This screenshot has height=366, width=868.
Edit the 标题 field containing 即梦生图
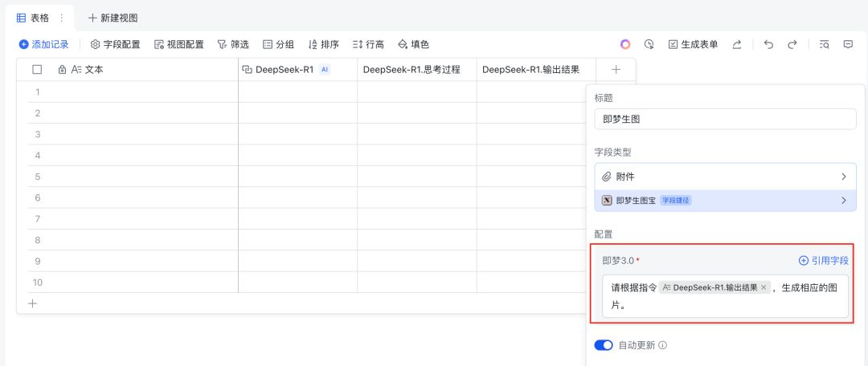pyautogui.click(x=725, y=119)
